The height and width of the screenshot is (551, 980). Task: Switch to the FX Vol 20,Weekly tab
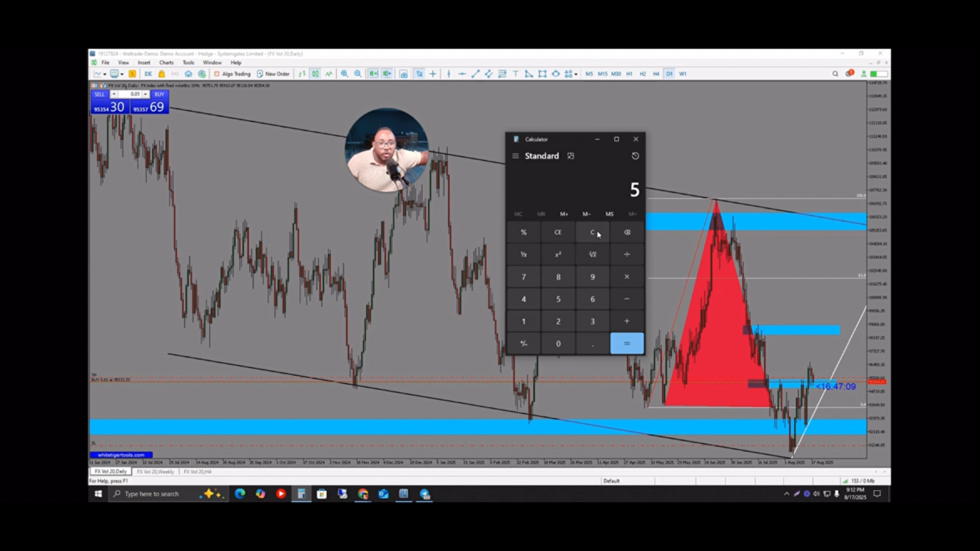click(155, 472)
